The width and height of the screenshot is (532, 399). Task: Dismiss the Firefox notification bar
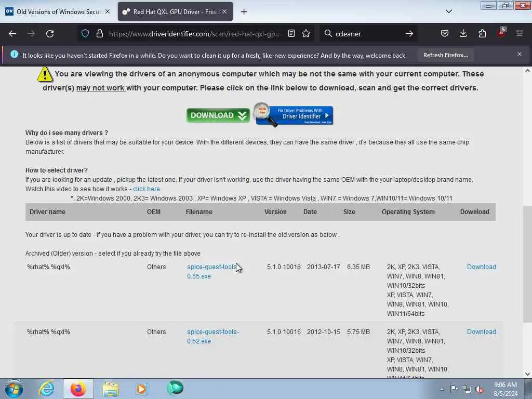[520, 54]
